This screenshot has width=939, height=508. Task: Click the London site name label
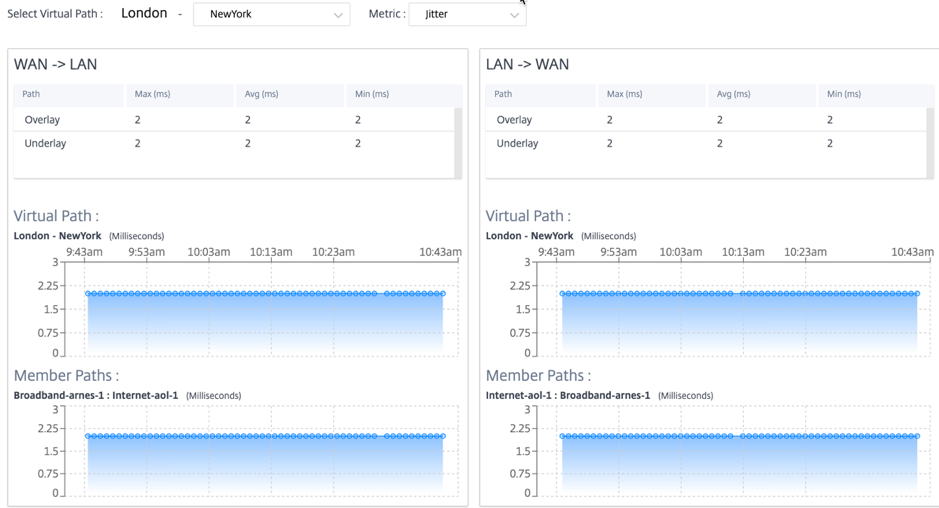click(144, 13)
